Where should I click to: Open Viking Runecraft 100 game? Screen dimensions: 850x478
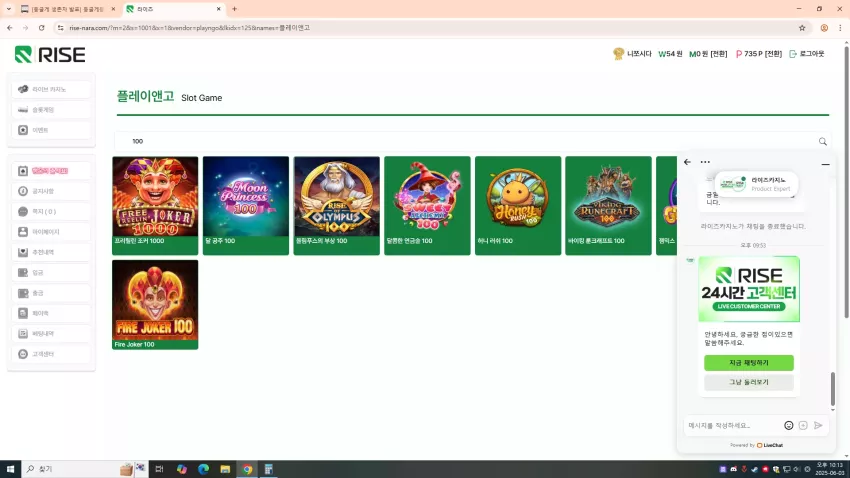608,205
